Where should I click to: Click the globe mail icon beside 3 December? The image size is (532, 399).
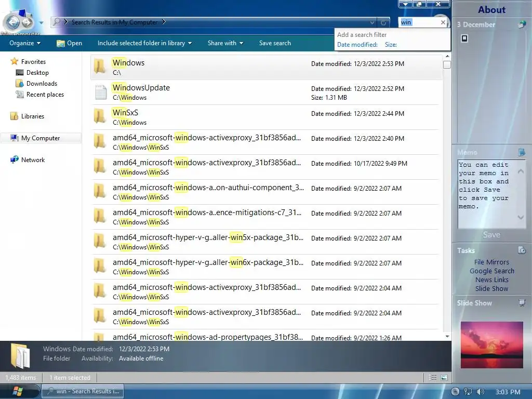point(522,24)
